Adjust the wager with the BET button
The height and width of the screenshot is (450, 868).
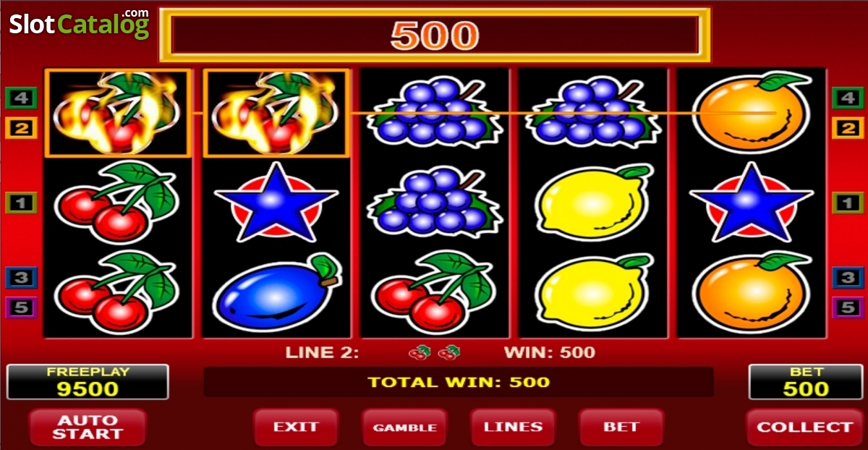pyautogui.click(x=621, y=428)
